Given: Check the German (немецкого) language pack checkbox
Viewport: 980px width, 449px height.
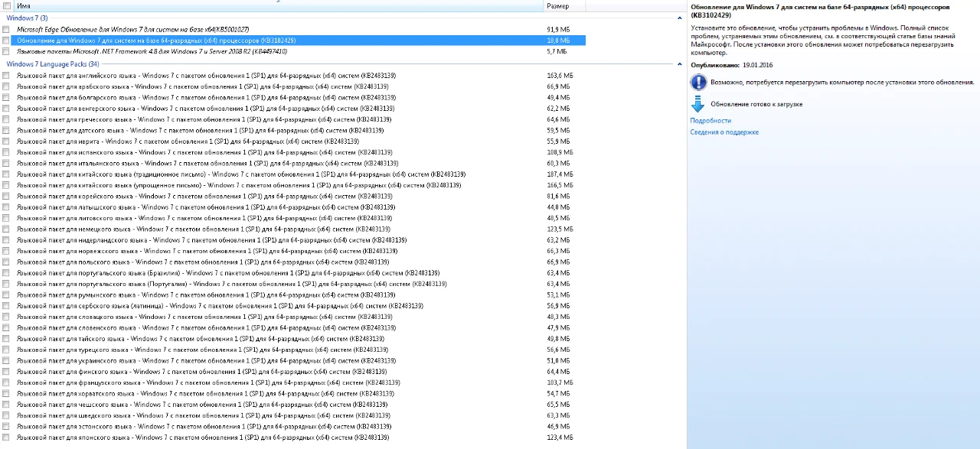Looking at the screenshot, I should click(x=6, y=229).
